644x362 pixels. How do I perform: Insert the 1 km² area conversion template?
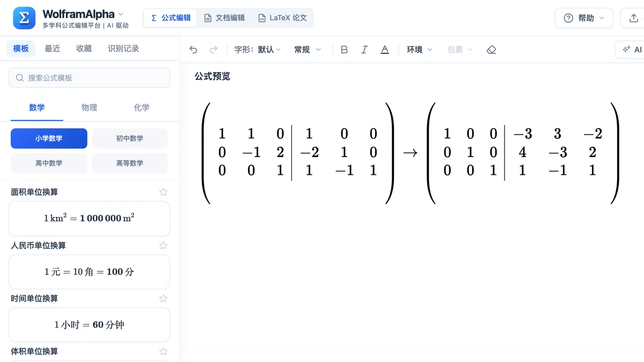pos(89,219)
